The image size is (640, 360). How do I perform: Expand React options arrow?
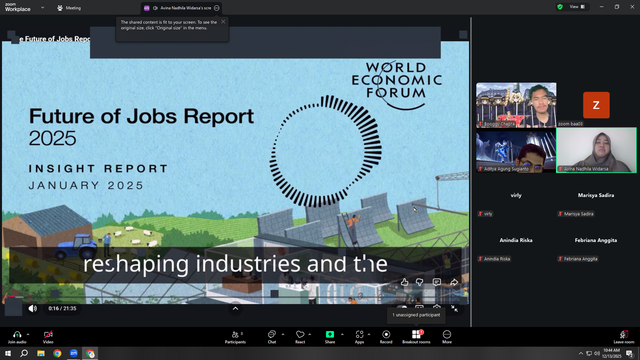click(x=310, y=334)
